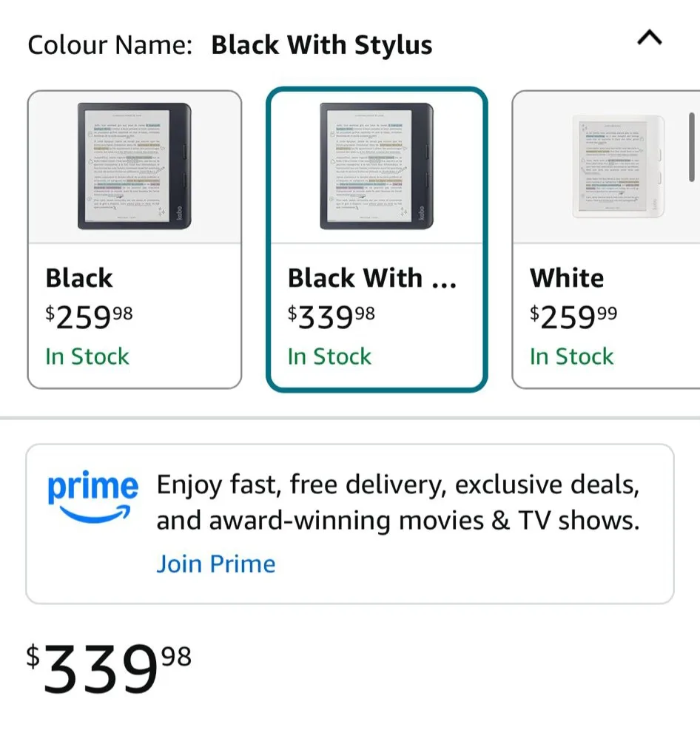Reselect the currently highlighted Black With Stylus option
This screenshot has height=730, width=700.
pos(377,240)
